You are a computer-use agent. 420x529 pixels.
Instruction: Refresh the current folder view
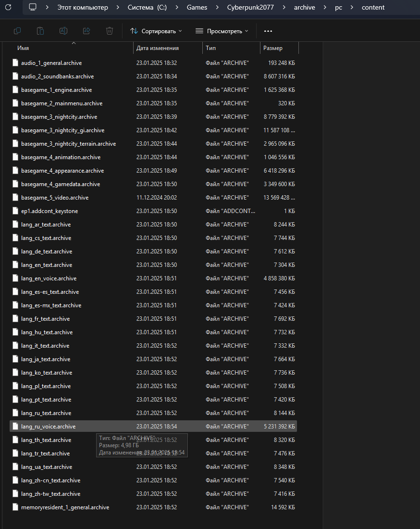(9, 7)
